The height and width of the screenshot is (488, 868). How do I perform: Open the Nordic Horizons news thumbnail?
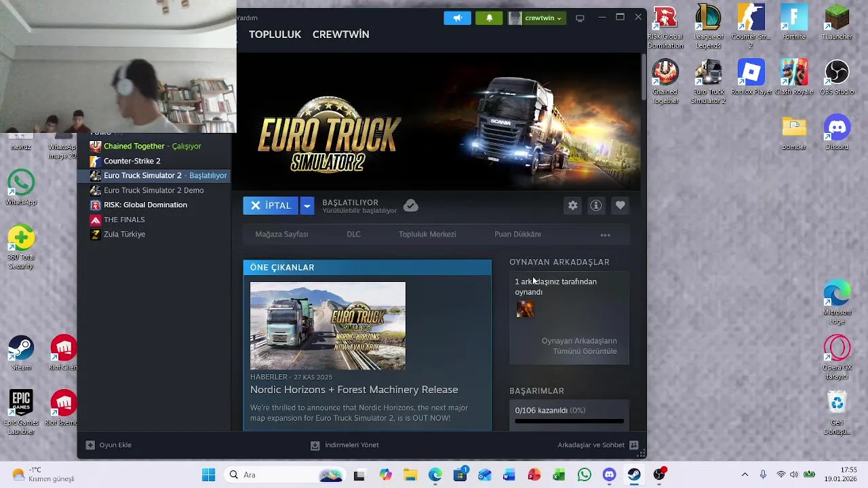(x=328, y=326)
